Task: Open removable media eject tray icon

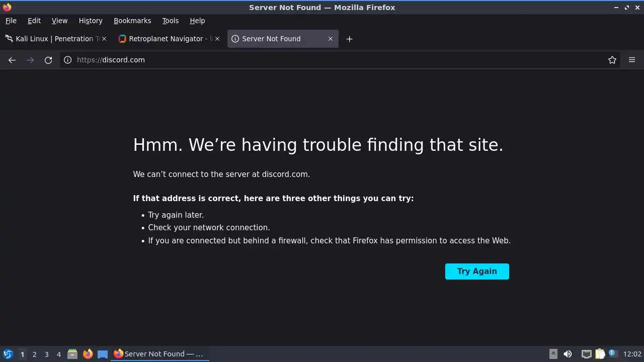Action: [x=553, y=354]
